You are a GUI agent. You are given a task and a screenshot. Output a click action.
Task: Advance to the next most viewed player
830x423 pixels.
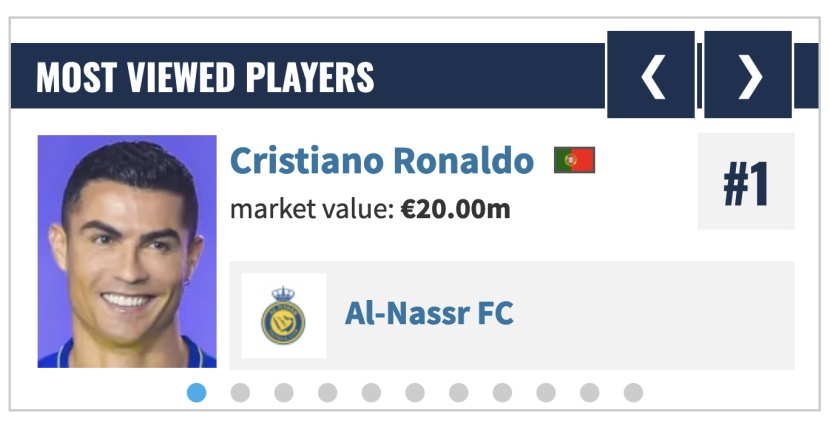click(x=748, y=75)
